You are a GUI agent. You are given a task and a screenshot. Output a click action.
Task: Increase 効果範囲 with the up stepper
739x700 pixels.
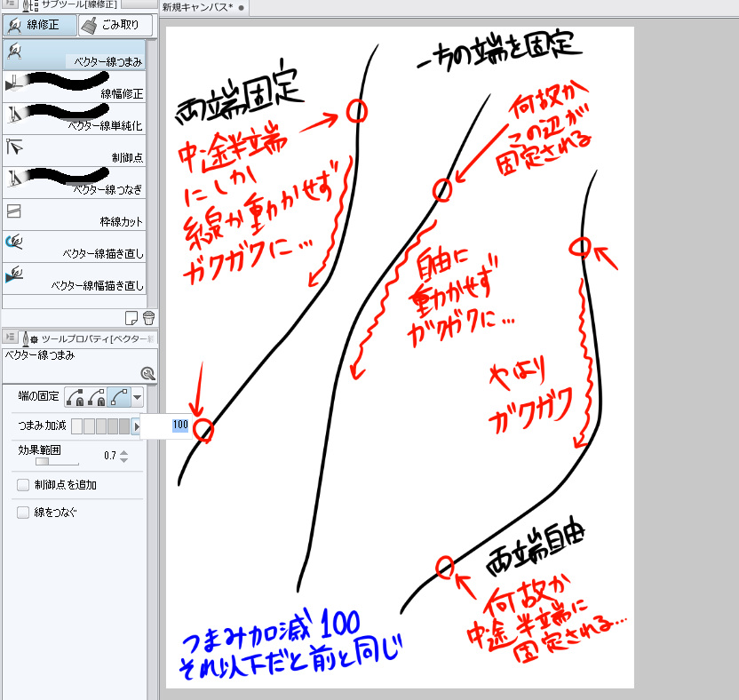(x=124, y=452)
